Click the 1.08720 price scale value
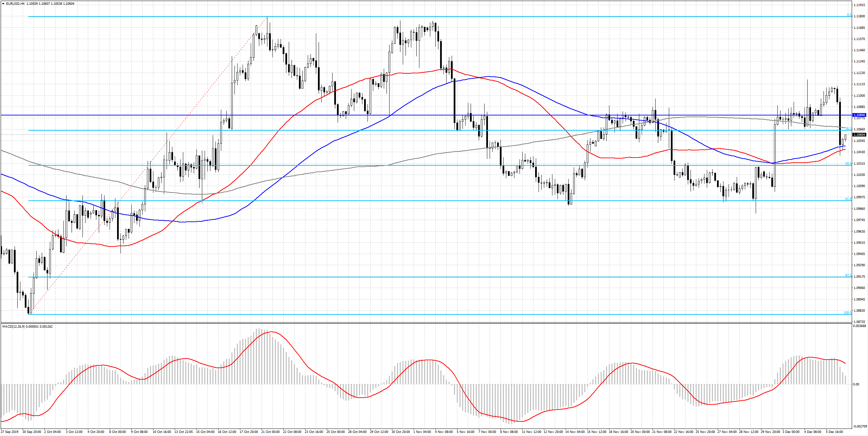The width and height of the screenshot is (868, 436). (x=859, y=322)
